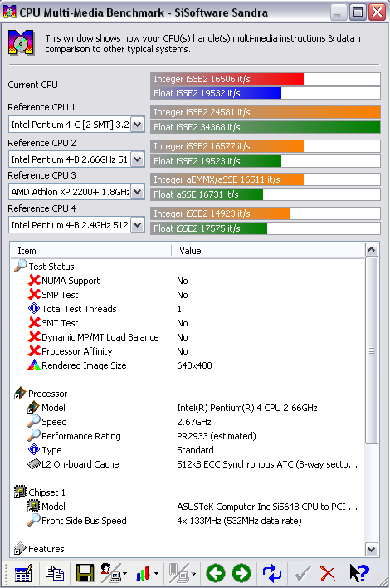Open Reference CPU 2 dropdown
Viewport: 390px width, 588px height.
click(138, 159)
